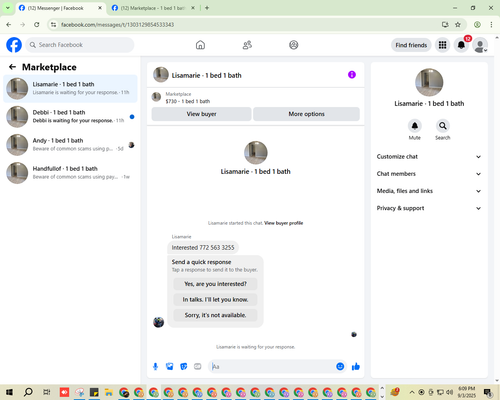
Task: Expand Chat members section
Action: 429,174
